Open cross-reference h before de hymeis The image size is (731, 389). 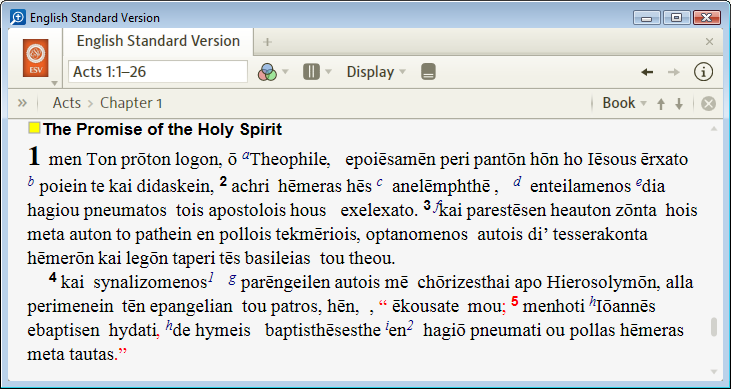pos(169,326)
